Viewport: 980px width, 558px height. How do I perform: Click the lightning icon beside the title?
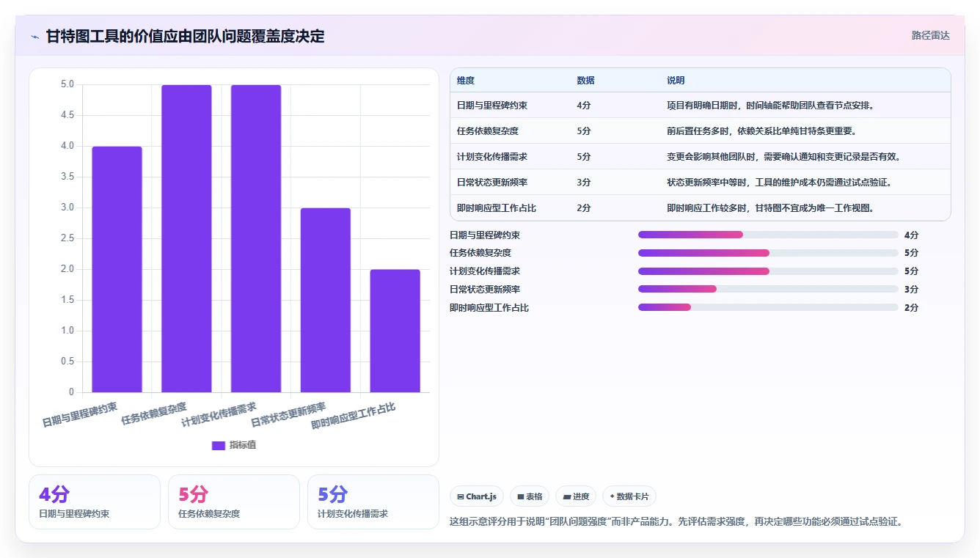click(35, 37)
